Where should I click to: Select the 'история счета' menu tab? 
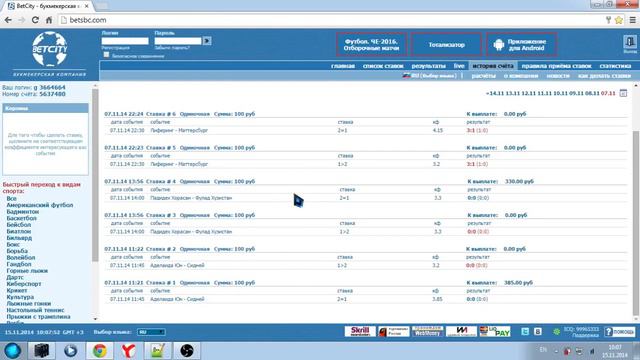click(493, 66)
